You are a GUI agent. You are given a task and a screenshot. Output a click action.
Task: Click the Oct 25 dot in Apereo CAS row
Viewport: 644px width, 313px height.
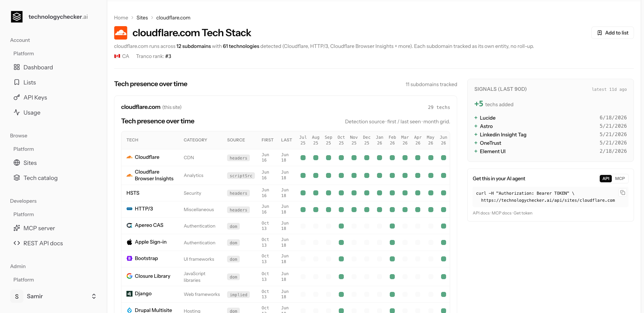341,226
